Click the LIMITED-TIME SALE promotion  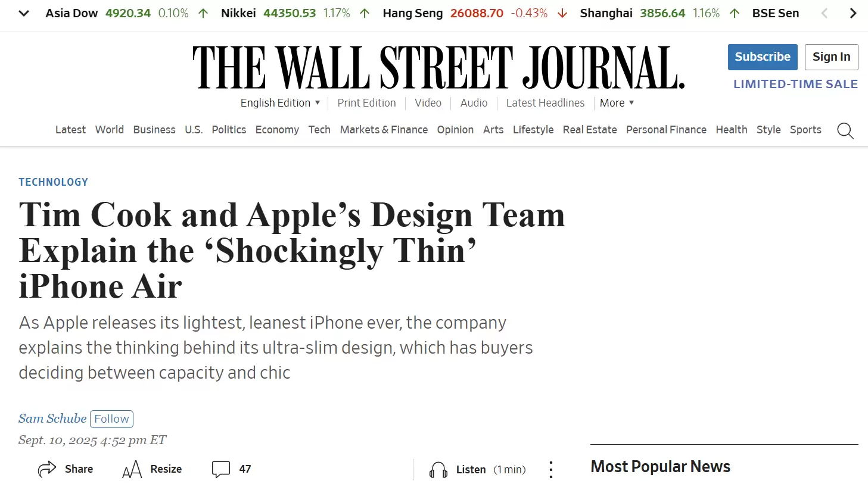pyautogui.click(x=795, y=84)
